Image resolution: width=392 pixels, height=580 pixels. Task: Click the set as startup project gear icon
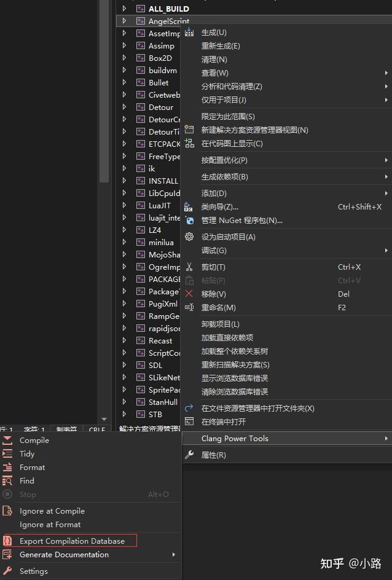tap(189, 237)
